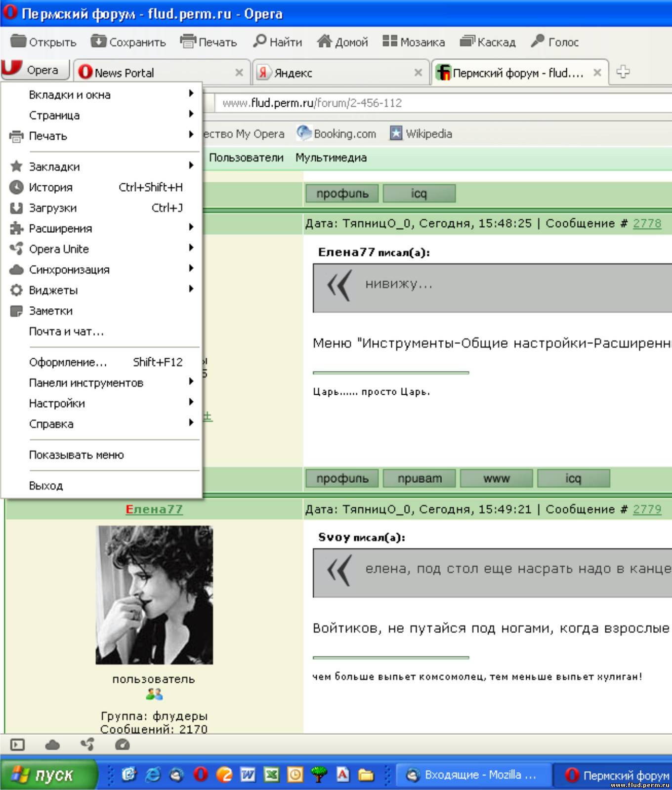Viewport: 672px width, 790px height.
Task: Open the Opera Link cloud icon in status bar
Action: 52,745
